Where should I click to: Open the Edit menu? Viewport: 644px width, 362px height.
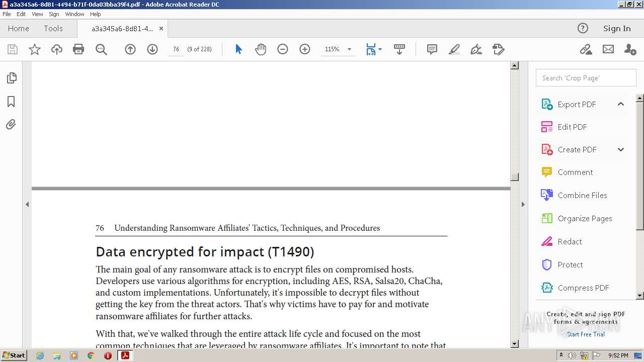(21, 14)
